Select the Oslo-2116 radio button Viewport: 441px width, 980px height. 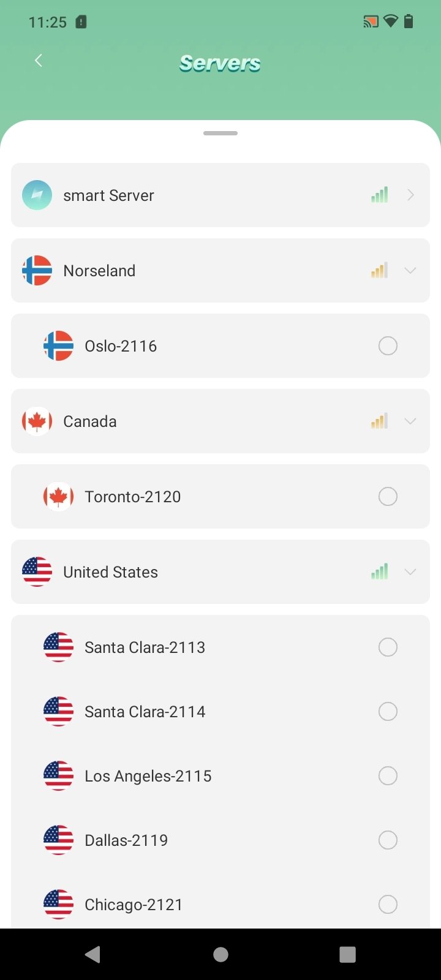point(388,346)
